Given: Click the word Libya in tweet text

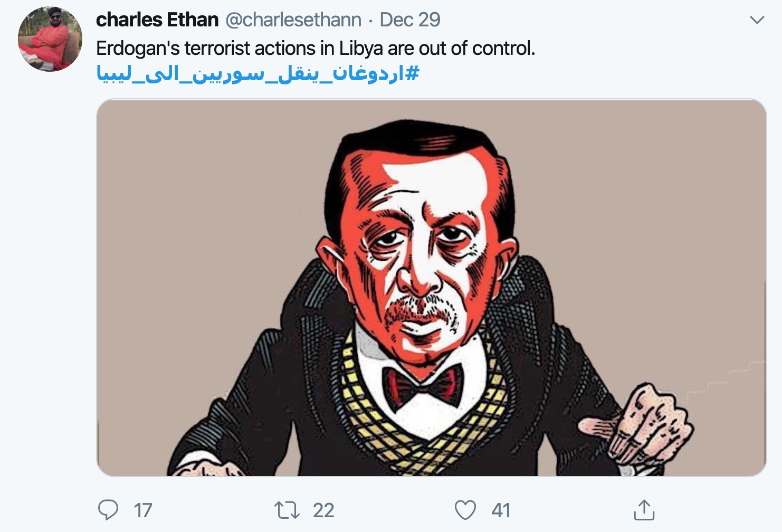Looking at the screenshot, I should [361, 48].
